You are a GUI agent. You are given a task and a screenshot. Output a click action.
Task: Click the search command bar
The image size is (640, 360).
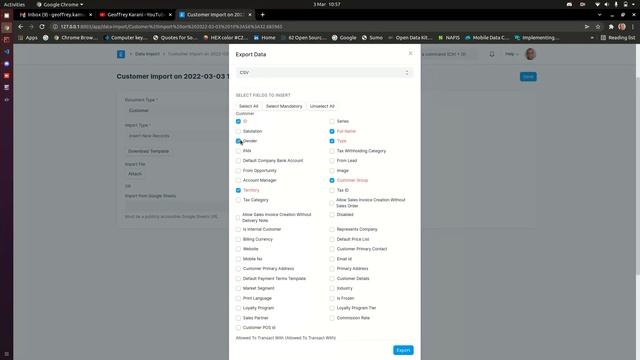(448, 54)
